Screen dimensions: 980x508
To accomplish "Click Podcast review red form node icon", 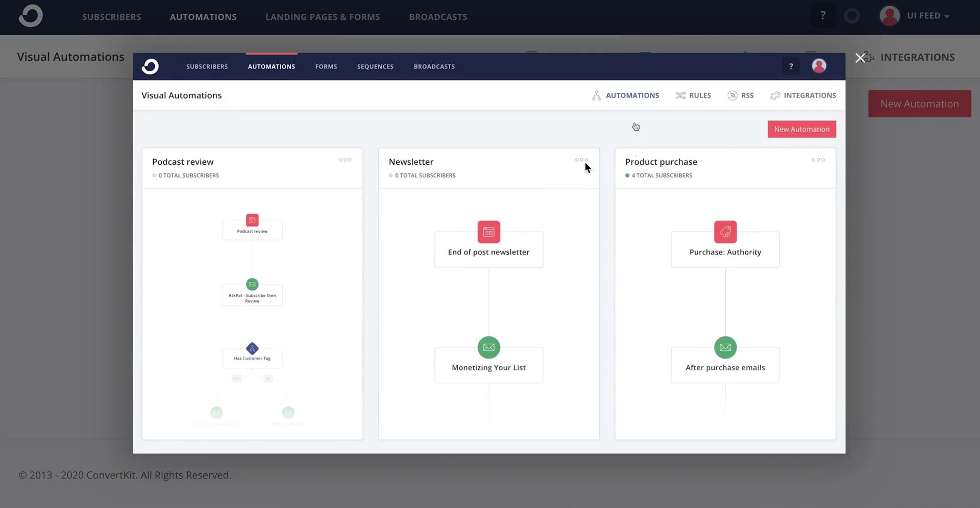I will pyautogui.click(x=252, y=220).
